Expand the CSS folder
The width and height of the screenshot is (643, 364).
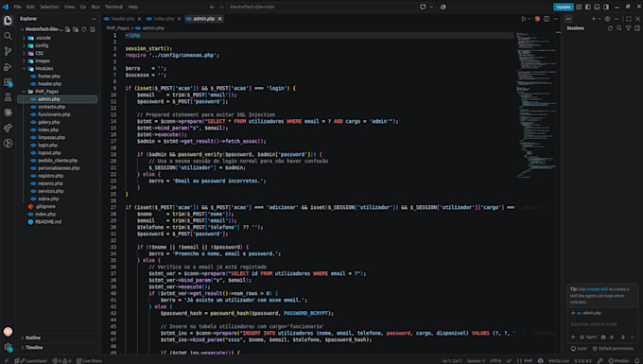point(58,53)
